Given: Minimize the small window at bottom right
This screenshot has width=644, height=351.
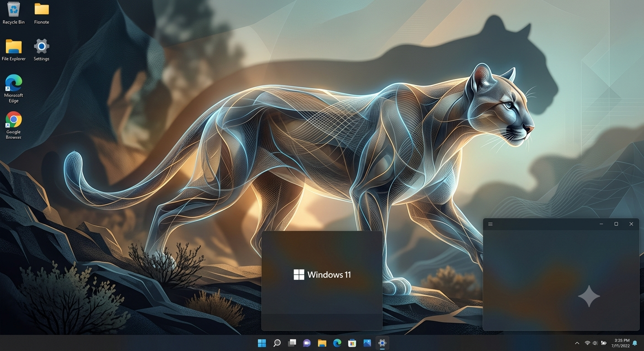Looking at the screenshot, I should (601, 224).
